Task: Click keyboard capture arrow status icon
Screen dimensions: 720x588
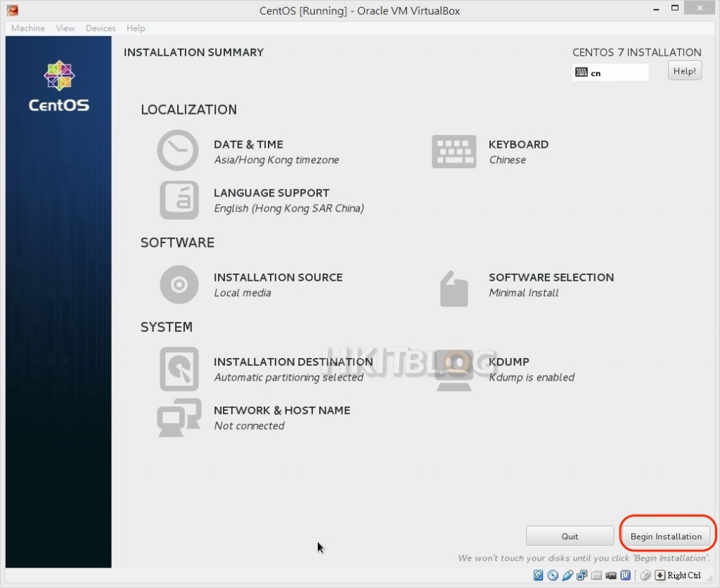Action: (660, 575)
